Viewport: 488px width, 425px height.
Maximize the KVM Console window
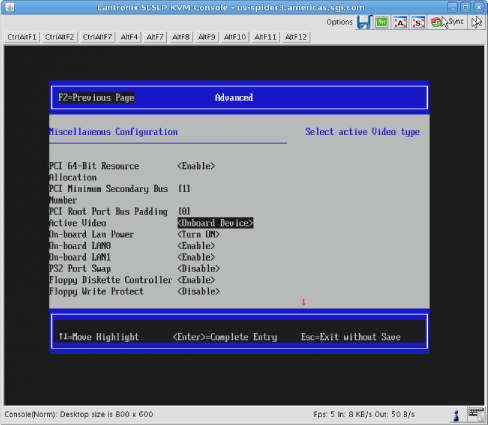[466, 7]
